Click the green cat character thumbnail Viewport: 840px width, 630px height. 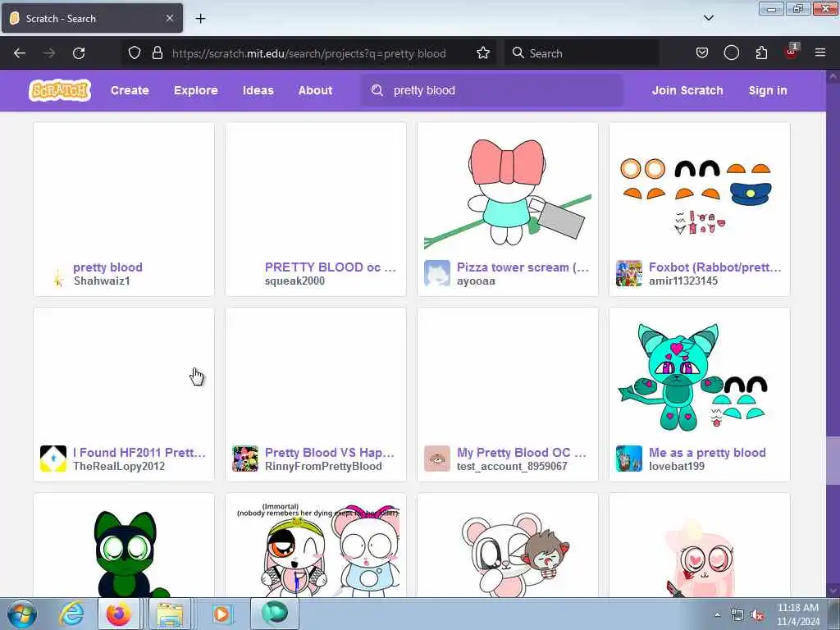[x=124, y=548]
